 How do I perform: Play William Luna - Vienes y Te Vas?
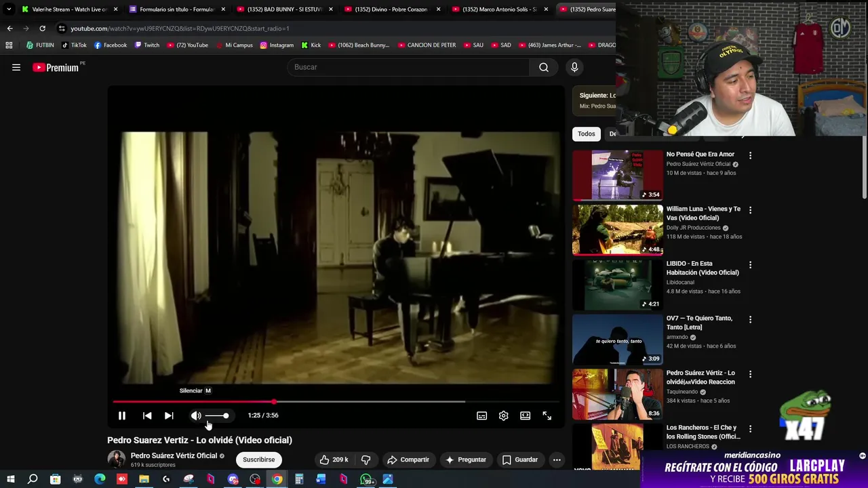pyautogui.click(x=618, y=230)
